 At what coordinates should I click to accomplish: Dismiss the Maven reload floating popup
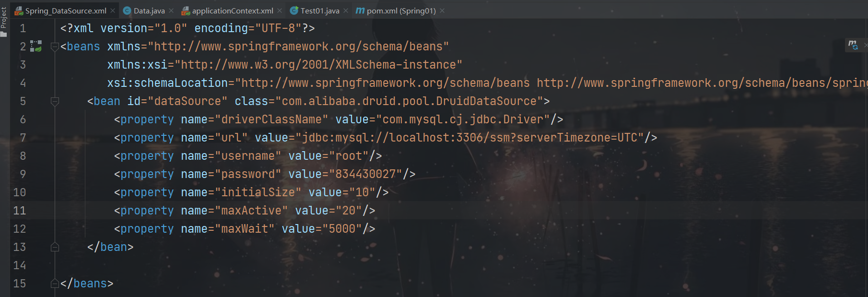click(x=865, y=45)
